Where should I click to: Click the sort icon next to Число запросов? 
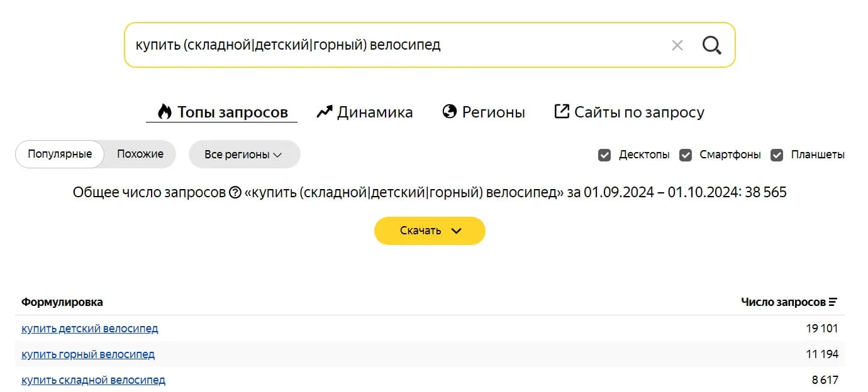[833, 302]
